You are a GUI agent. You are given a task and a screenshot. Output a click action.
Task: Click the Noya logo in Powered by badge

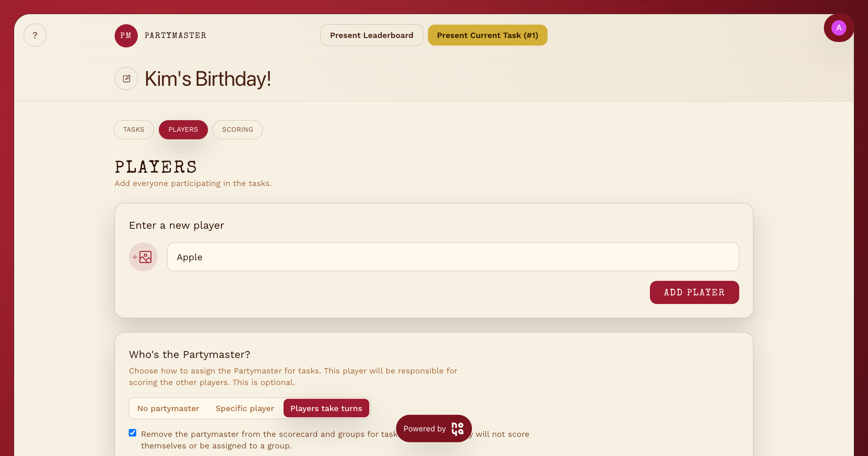pyautogui.click(x=458, y=428)
